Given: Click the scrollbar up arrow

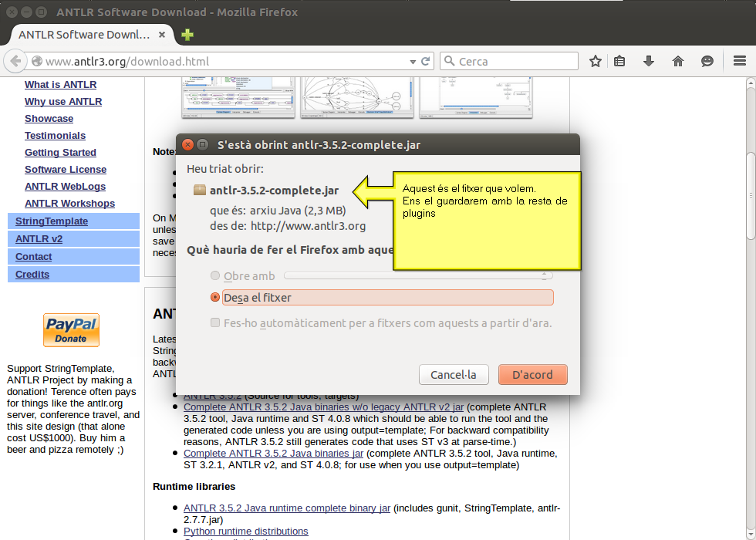Looking at the screenshot, I should point(751,83).
